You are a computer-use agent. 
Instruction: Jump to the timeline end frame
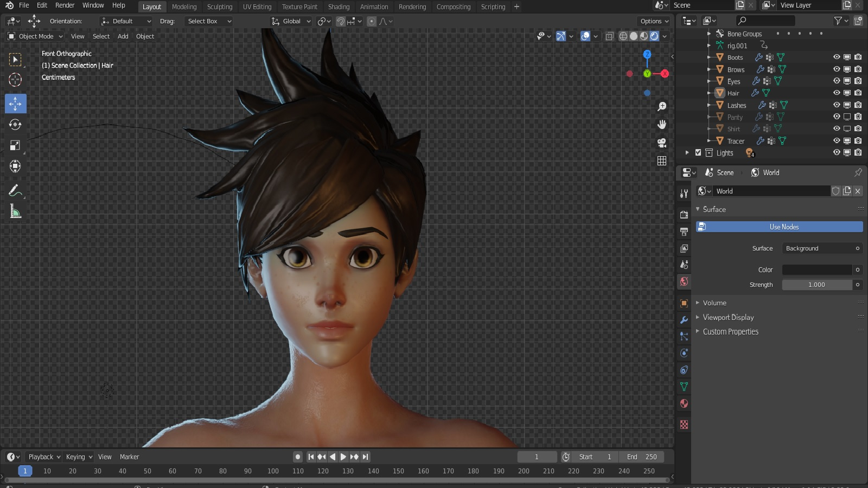pyautogui.click(x=365, y=457)
